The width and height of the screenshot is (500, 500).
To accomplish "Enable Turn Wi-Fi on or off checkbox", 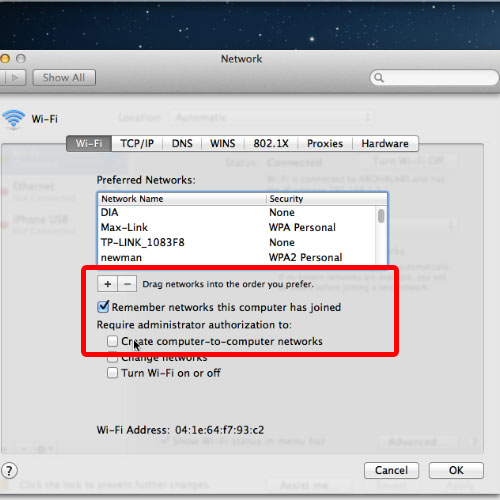I will pyautogui.click(x=112, y=373).
